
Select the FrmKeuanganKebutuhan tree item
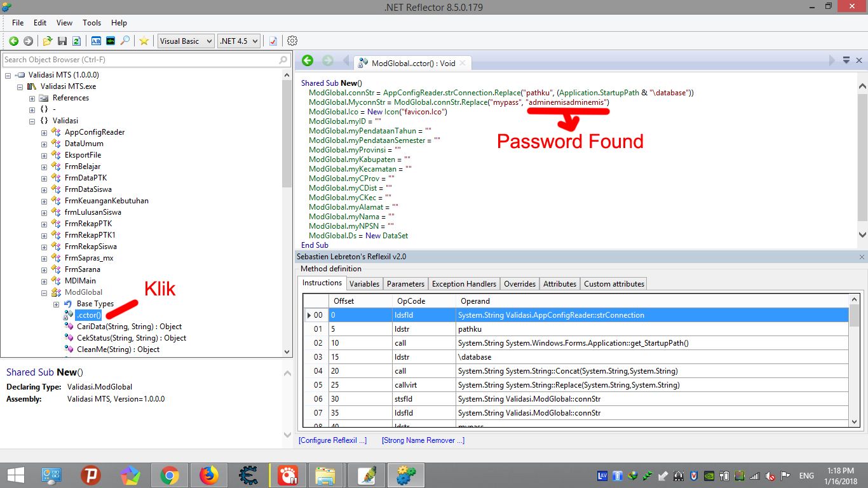[x=106, y=201]
